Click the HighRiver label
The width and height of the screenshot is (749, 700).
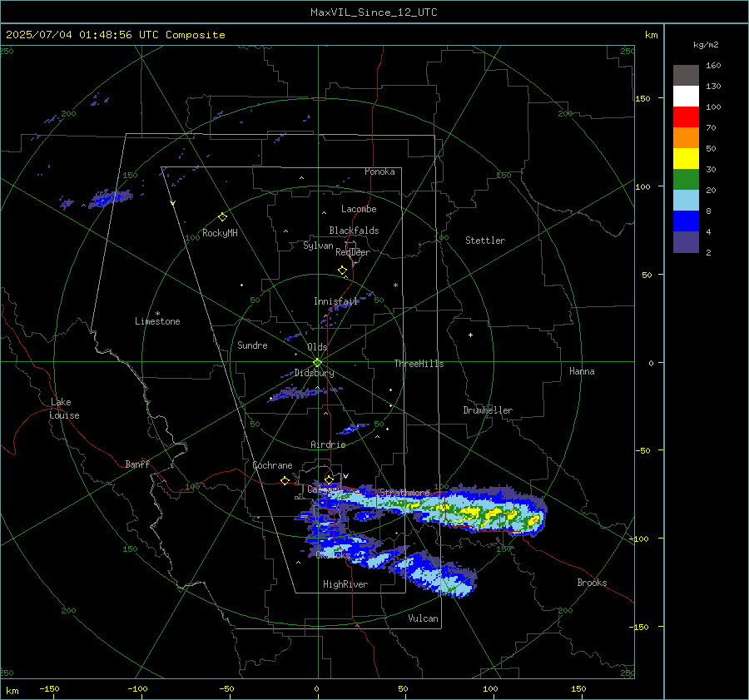point(345,584)
